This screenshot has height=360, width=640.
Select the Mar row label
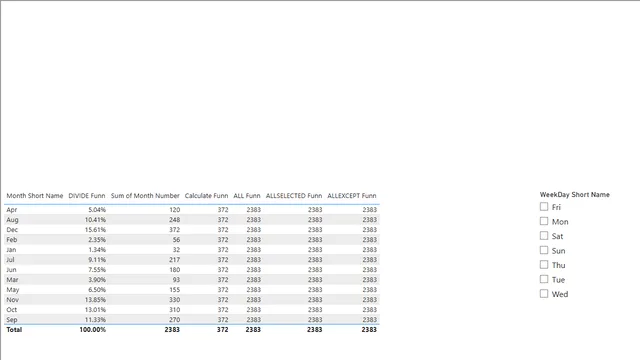click(x=12, y=280)
